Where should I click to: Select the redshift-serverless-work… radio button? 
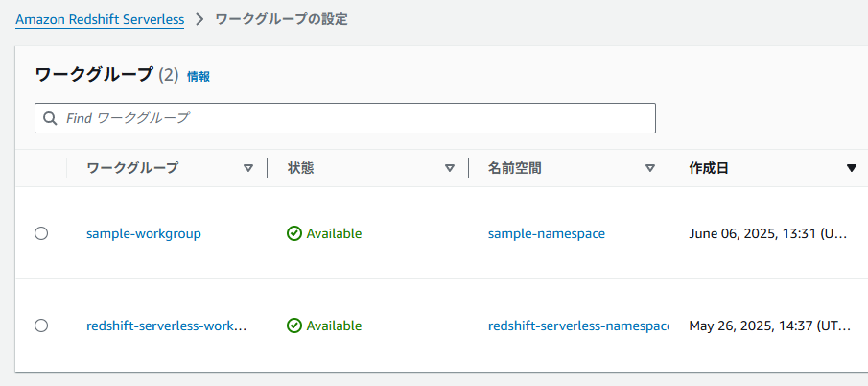(41, 326)
